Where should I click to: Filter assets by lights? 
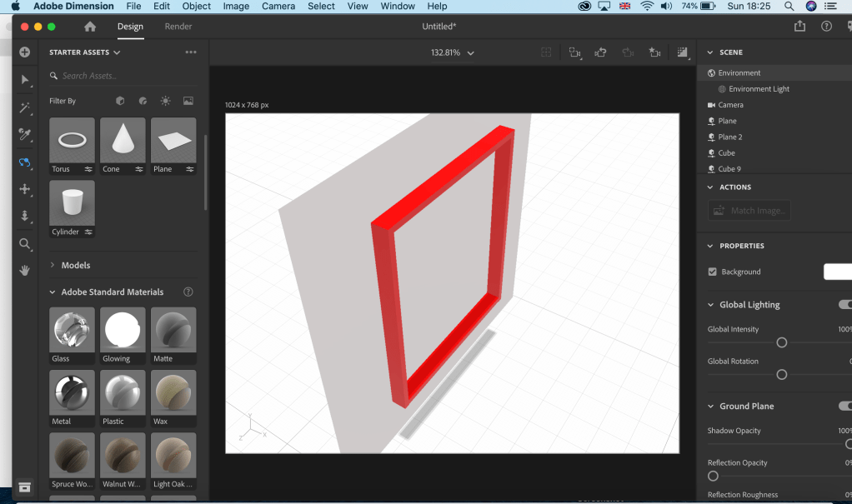(x=166, y=101)
